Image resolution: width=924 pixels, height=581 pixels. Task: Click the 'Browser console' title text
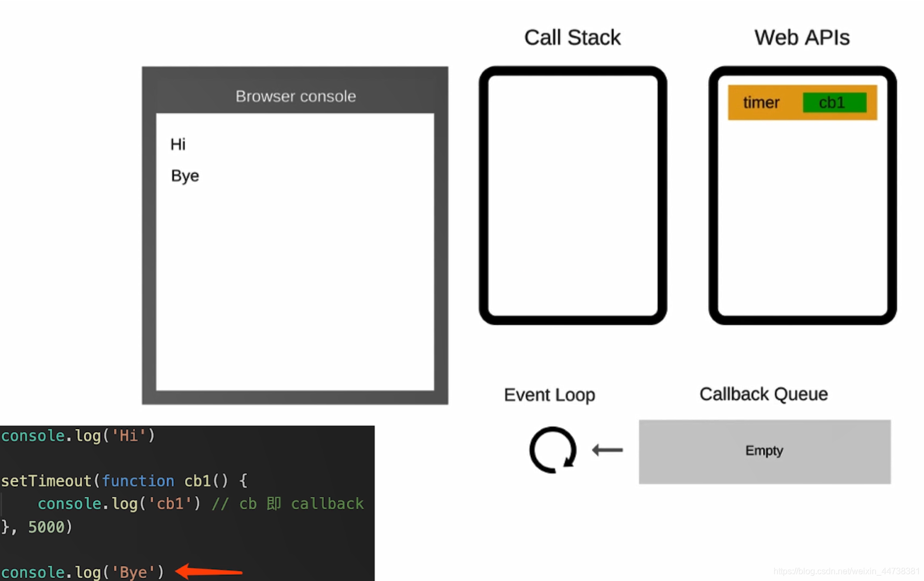click(296, 96)
